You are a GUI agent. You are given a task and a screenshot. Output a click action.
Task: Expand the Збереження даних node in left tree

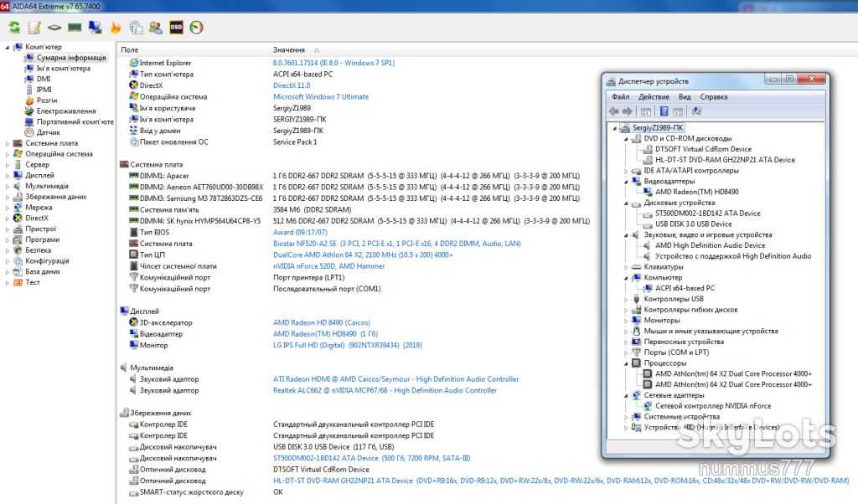(x=7, y=197)
